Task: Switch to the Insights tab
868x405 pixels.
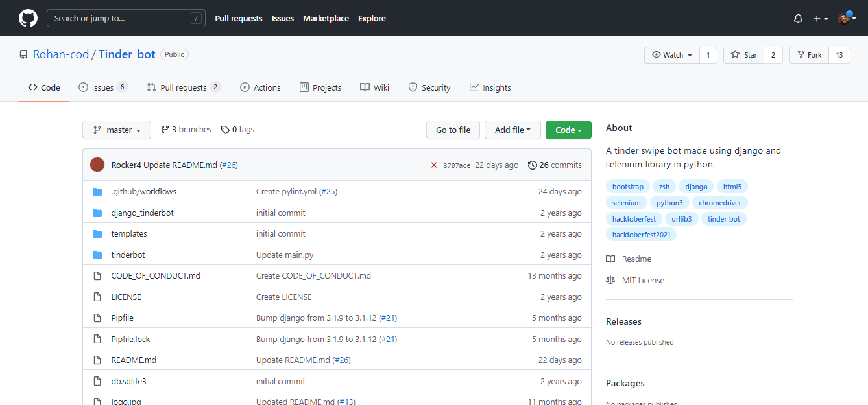Action: [x=490, y=87]
